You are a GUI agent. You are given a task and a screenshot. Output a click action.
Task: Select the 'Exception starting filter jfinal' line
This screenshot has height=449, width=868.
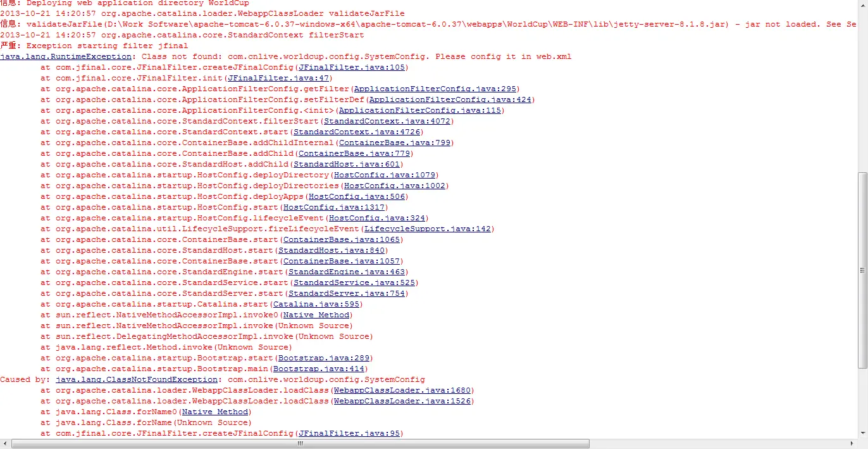[94, 46]
